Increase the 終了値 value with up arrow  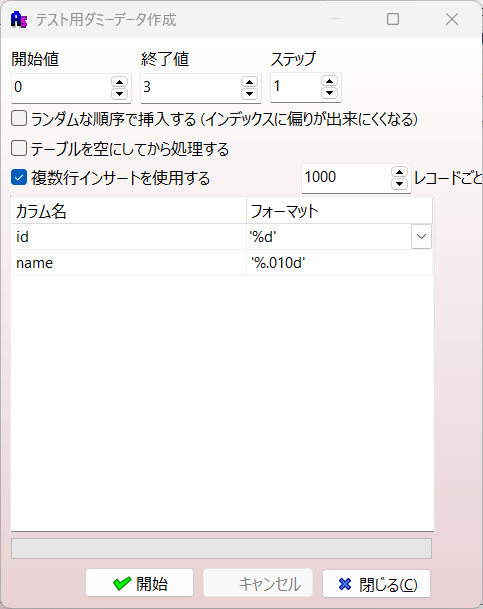(249, 82)
